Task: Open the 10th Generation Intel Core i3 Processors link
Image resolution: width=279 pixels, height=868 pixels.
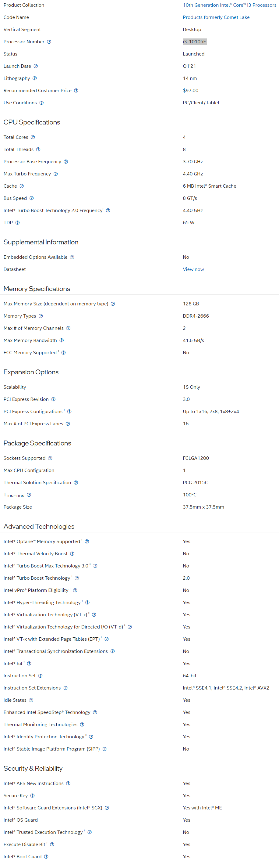Action: pyautogui.click(x=230, y=5)
